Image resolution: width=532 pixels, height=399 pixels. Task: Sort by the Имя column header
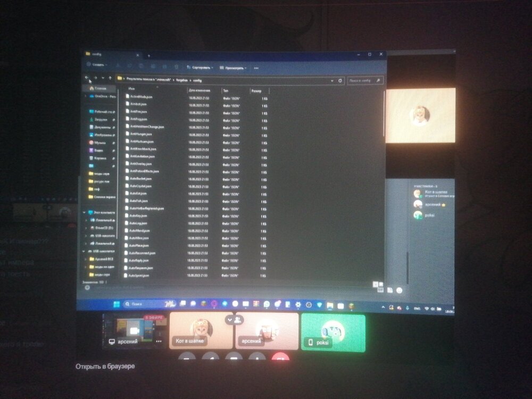(131, 89)
